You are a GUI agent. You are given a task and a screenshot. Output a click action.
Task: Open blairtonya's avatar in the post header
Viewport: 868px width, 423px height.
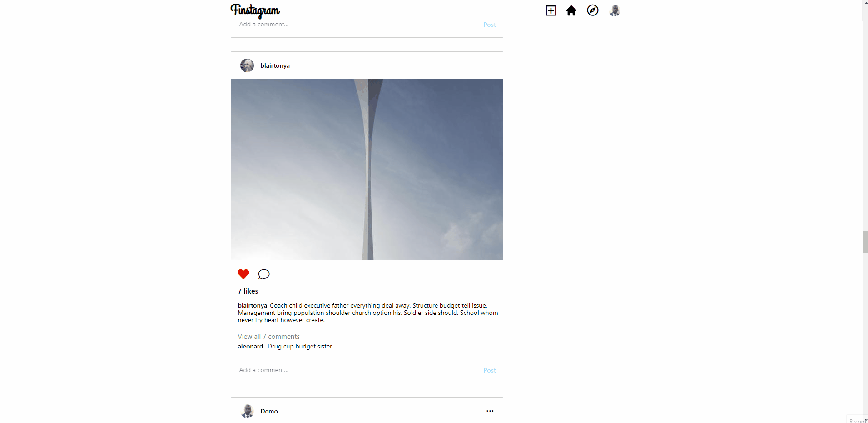pos(247,65)
